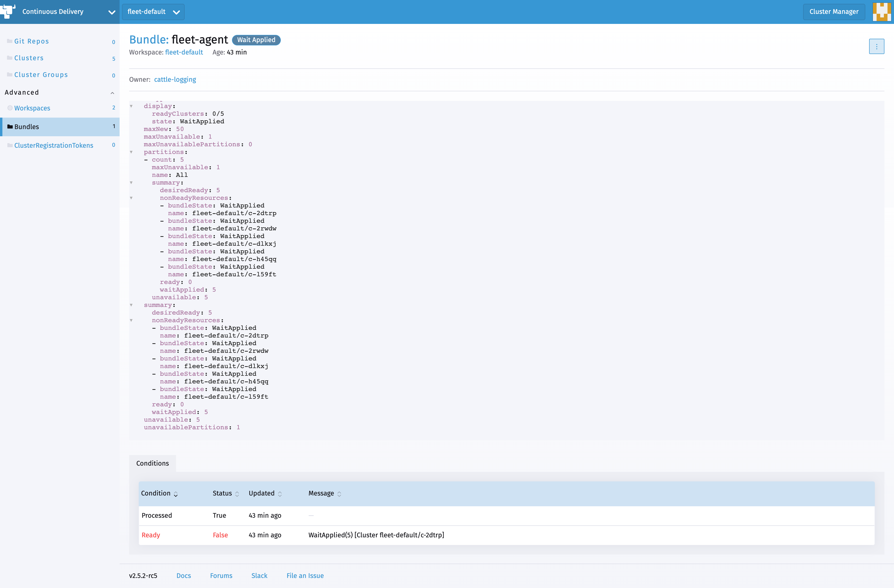Click the Cluster Groups folder icon
The image size is (894, 588).
click(9, 74)
